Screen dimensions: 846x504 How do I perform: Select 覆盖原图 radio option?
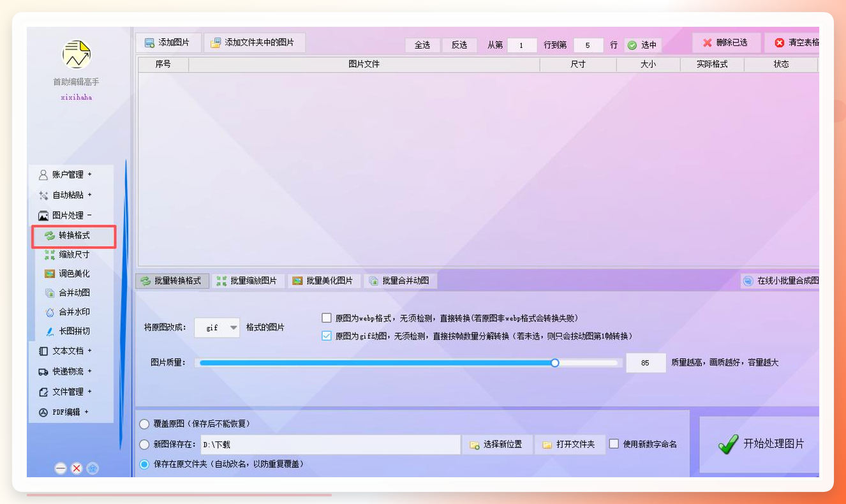(x=144, y=424)
